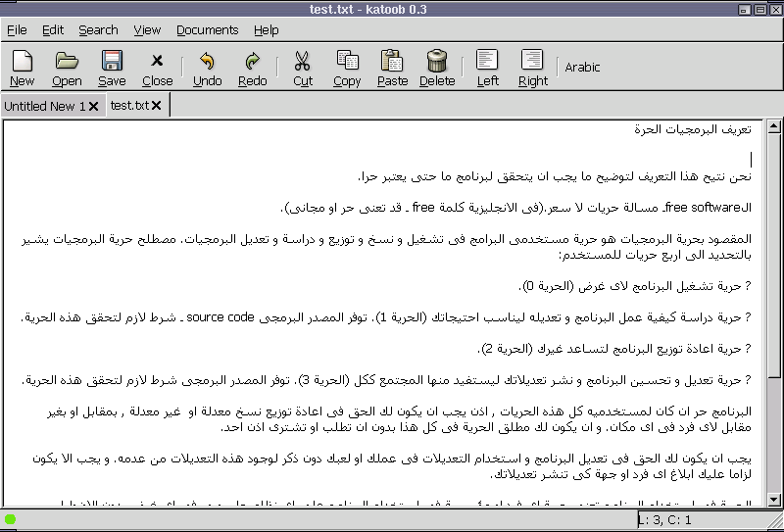784x532 pixels.
Task: Click the New document toolbar icon
Action: [22, 68]
